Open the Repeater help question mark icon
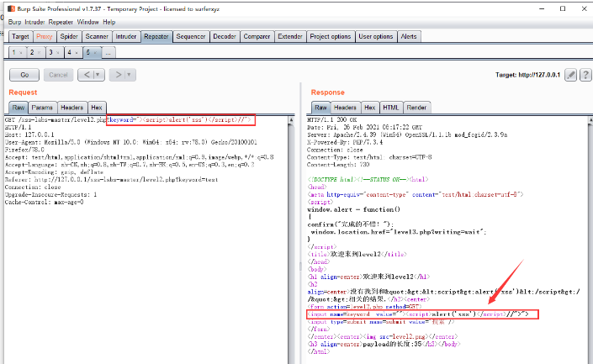The width and height of the screenshot is (593, 364). tap(585, 75)
